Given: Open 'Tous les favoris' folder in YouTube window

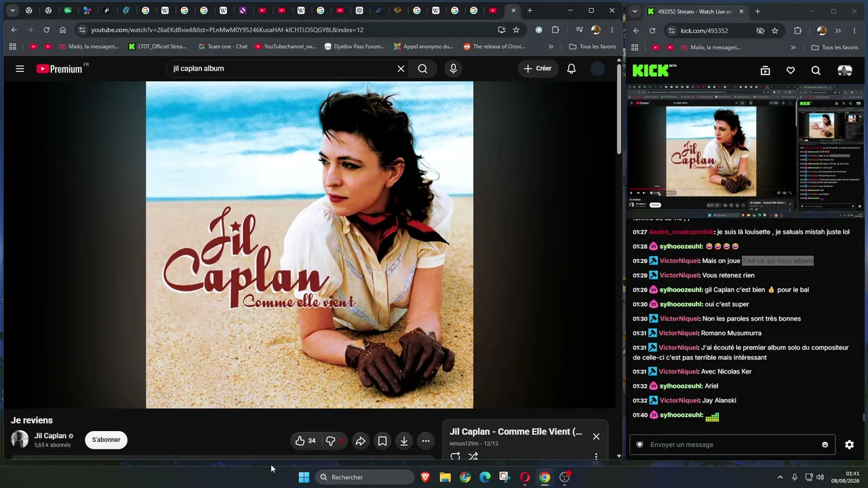Looking at the screenshot, I should click(593, 47).
